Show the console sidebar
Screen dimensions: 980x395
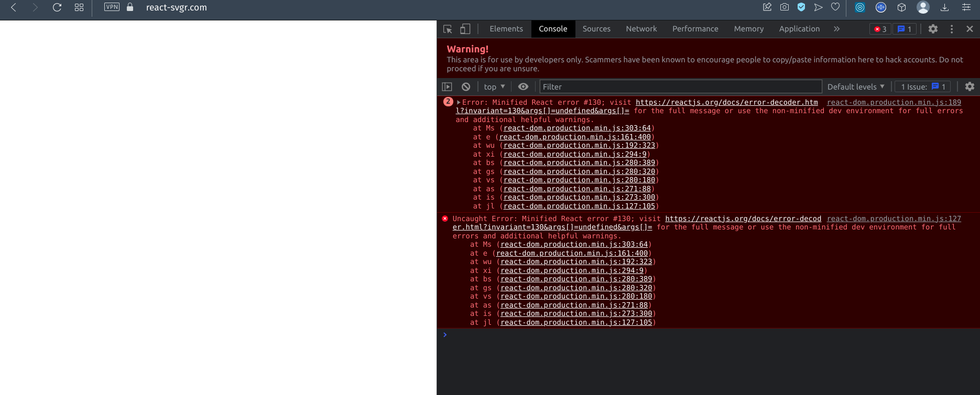[447, 86]
